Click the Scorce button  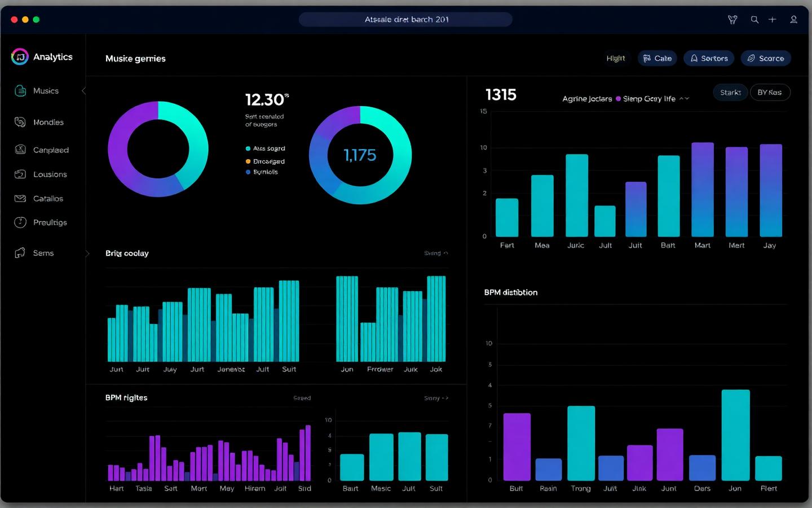(x=766, y=58)
